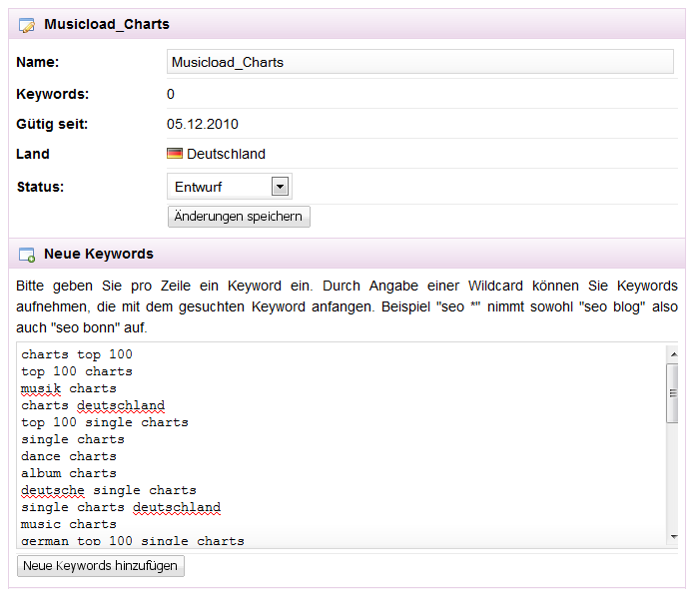
Task: Click the line 'top 100 charts'
Action: pyautogui.click(x=77, y=371)
